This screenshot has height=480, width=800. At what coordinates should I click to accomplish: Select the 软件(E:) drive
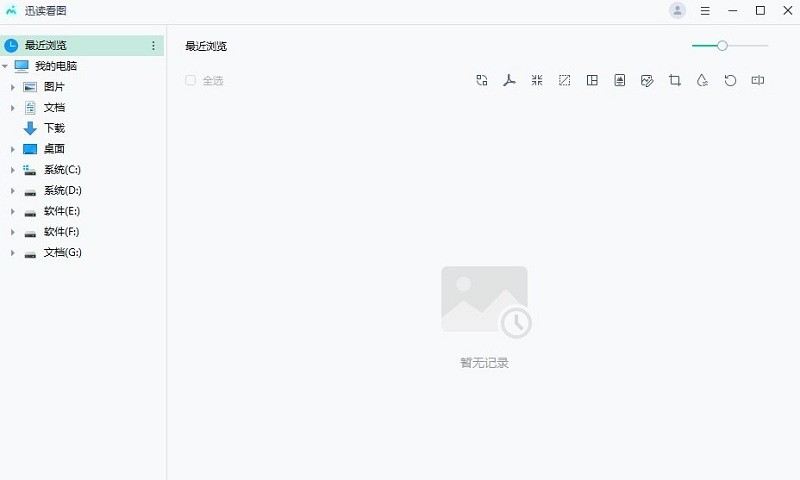[61, 211]
